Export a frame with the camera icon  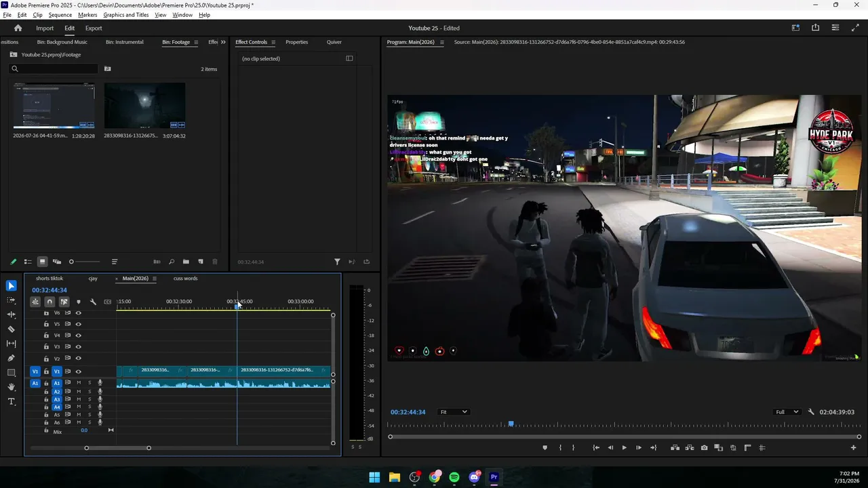tap(704, 447)
